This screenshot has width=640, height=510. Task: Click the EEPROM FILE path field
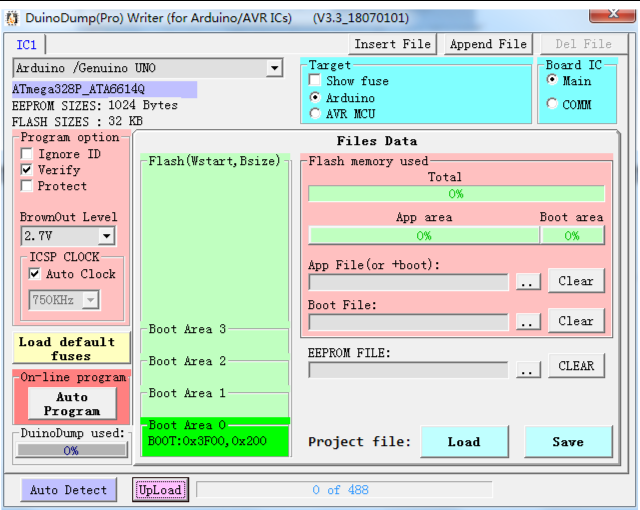pos(409,370)
